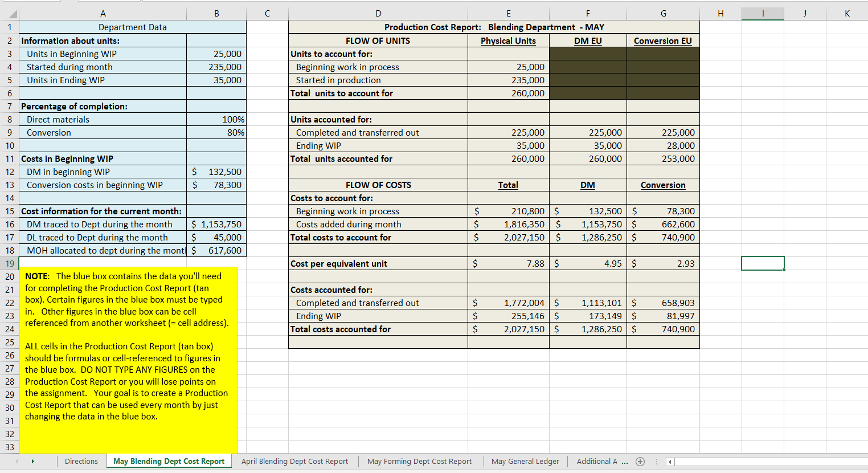
Task: Click the Select All corner triangle
Action: coord(12,14)
